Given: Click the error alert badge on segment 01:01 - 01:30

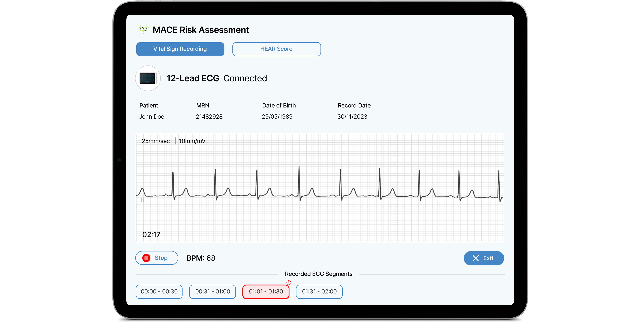Looking at the screenshot, I should coord(289,283).
